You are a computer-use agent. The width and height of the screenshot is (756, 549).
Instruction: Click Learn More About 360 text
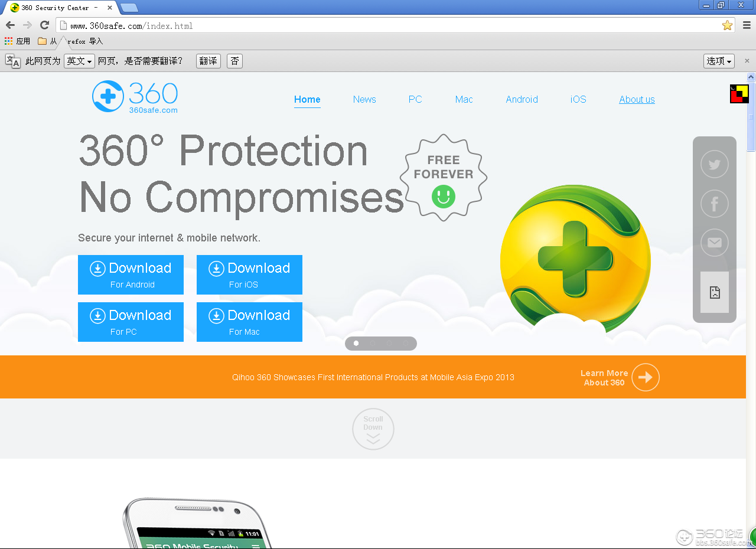[604, 378]
